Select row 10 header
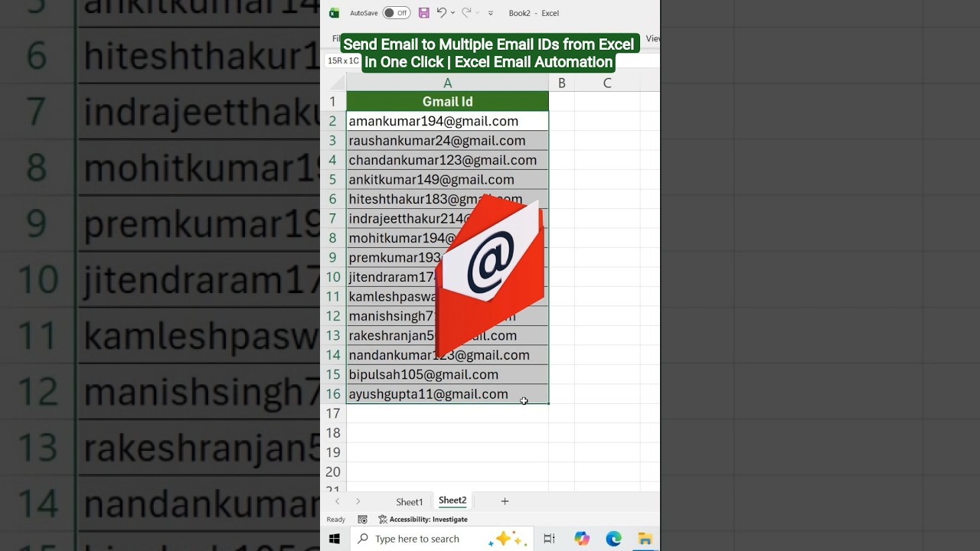Viewport: 980px width, 551px height. click(333, 277)
